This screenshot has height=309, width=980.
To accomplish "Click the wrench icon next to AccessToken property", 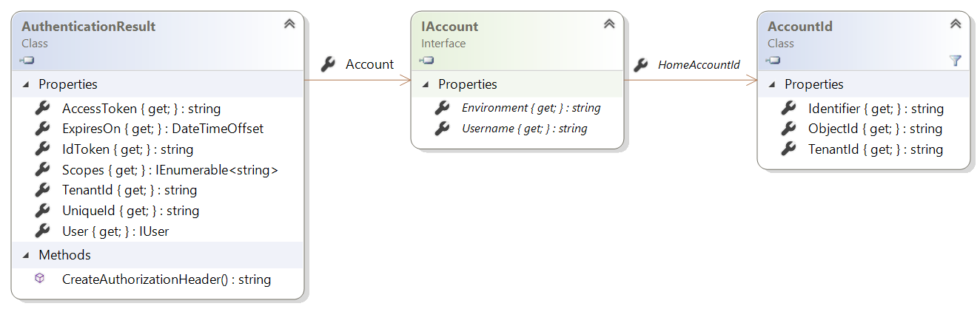I will (42, 109).
